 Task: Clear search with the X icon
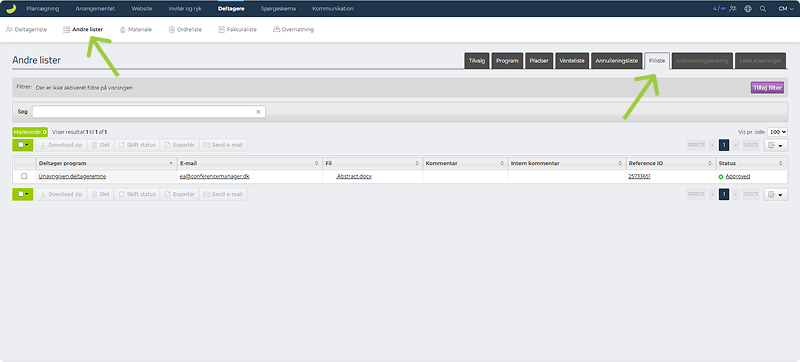pos(258,112)
